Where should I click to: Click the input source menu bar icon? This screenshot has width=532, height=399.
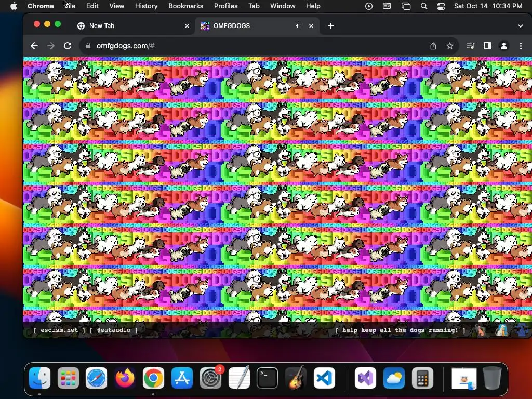387,6
